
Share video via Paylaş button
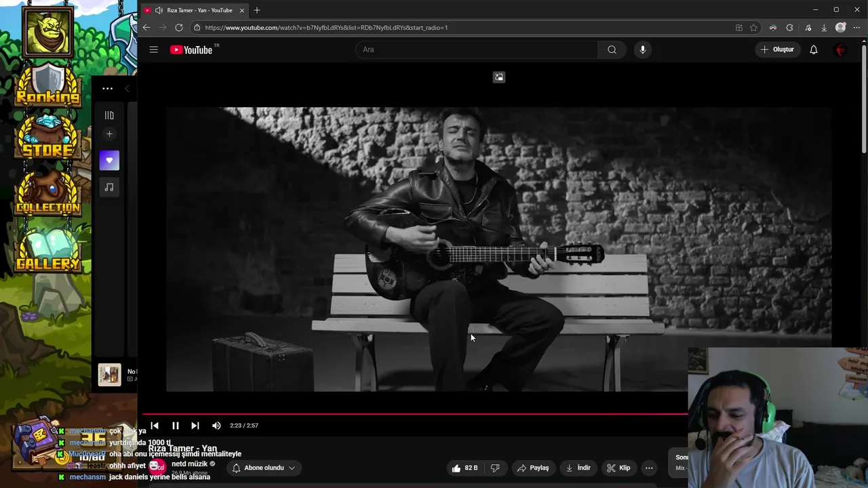[x=533, y=468]
